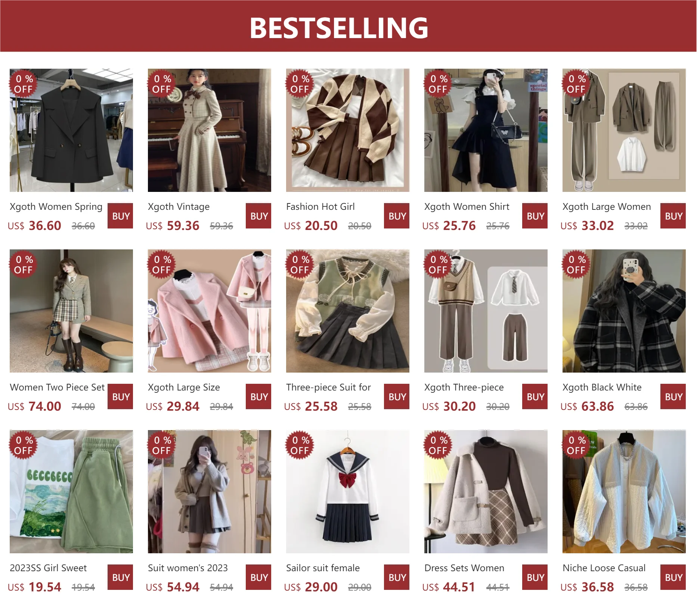
Task: Open the 2023SS Girl Sweet green shorts image
Action: coord(71,491)
